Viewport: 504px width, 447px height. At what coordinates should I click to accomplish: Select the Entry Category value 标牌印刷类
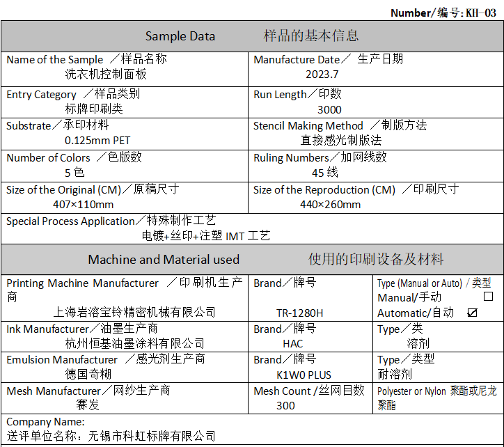point(94,109)
